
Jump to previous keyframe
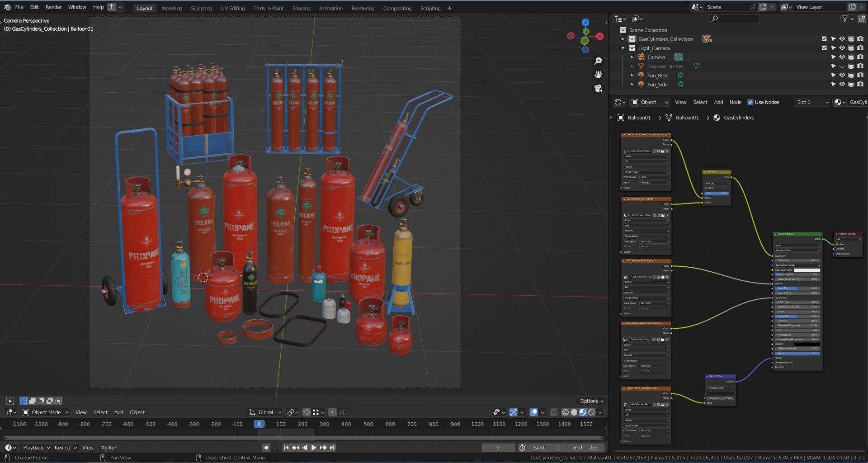click(x=295, y=448)
